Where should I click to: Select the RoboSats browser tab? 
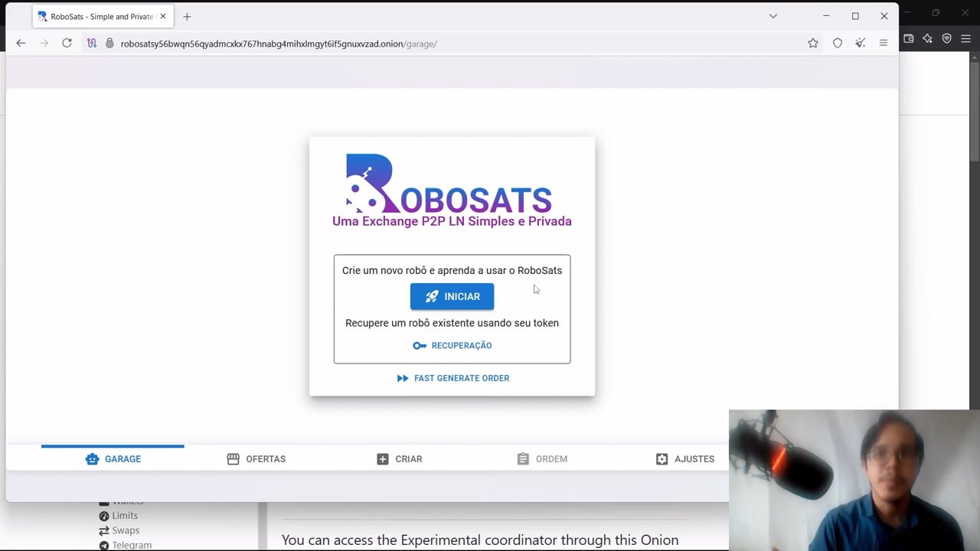101,16
